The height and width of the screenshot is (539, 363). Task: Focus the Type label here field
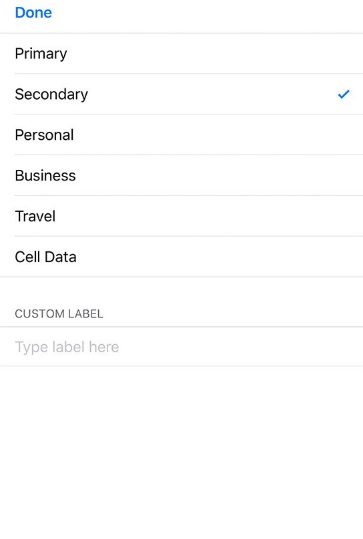pyautogui.click(x=182, y=346)
